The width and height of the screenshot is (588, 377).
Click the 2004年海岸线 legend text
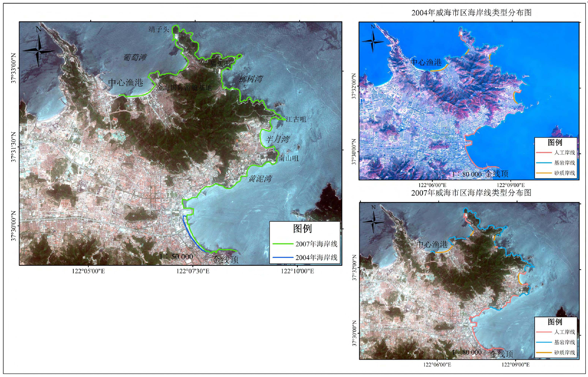pyautogui.click(x=316, y=257)
